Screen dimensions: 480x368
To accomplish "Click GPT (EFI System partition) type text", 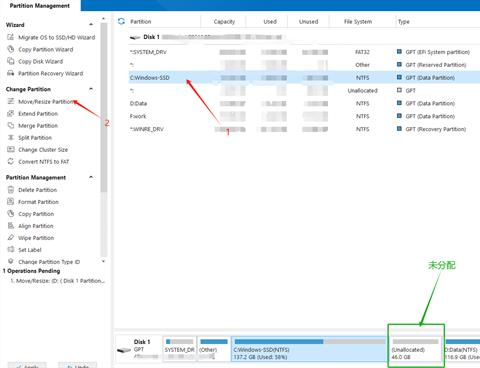I will pos(438,52).
